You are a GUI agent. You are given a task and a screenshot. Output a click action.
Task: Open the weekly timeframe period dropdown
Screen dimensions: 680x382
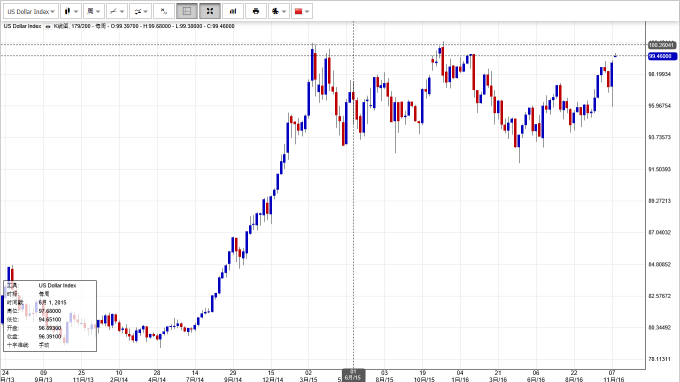(94, 11)
